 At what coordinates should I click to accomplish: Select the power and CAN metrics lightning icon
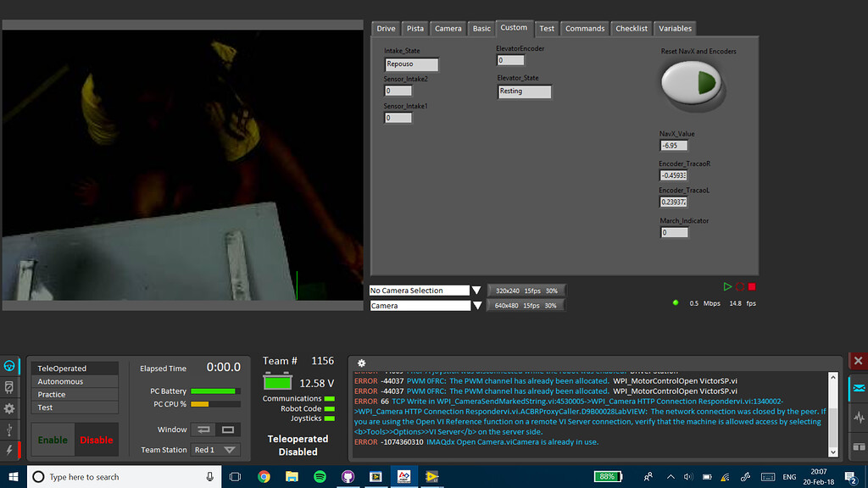10,447
